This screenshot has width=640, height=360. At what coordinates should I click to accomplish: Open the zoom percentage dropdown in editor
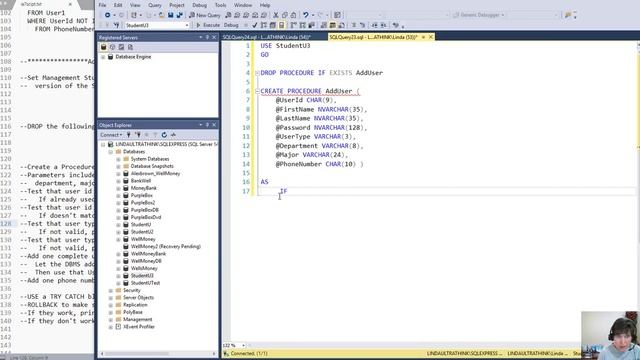[x=243, y=345]
